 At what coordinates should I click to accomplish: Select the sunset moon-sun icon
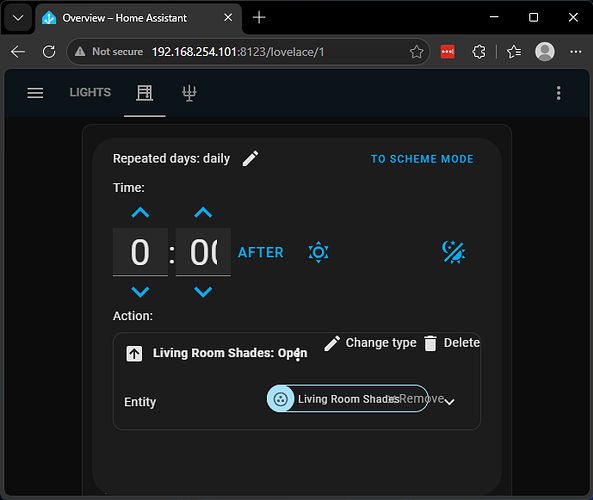tap(453, 252)
